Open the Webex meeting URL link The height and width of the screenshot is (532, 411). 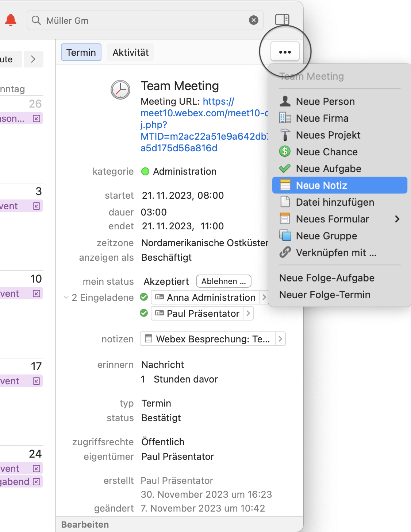(x=204, y=125)
